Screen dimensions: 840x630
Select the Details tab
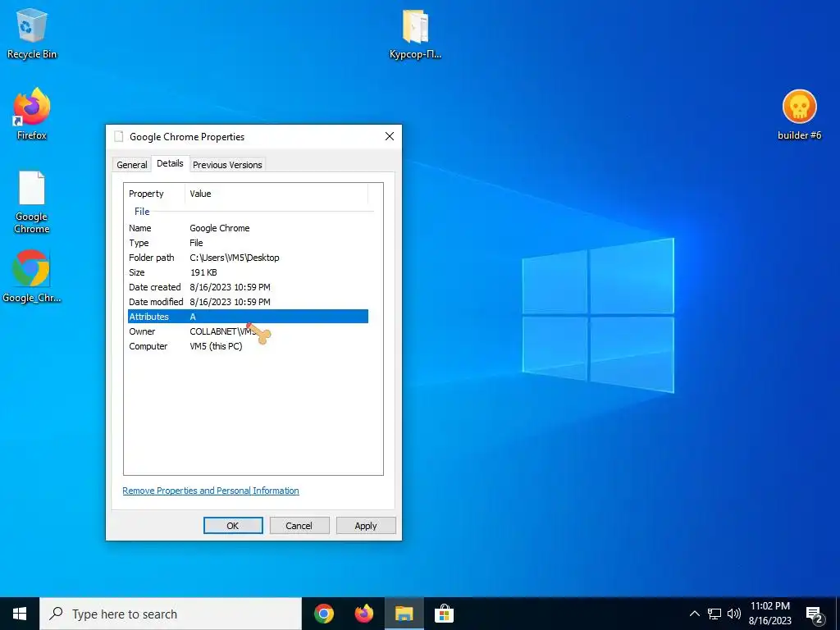(x=170, y=163)
